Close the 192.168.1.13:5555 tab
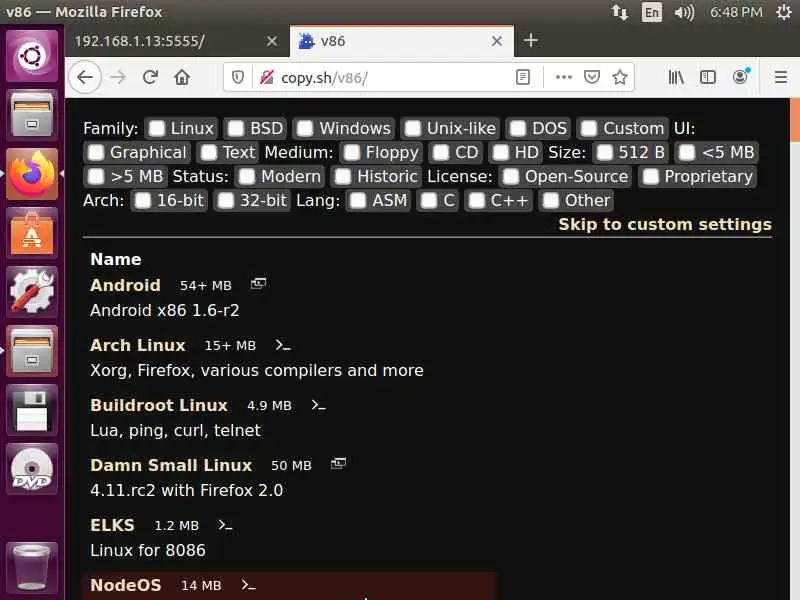The image size is (800, 600). pyautogui.click(x=272, y=41)
